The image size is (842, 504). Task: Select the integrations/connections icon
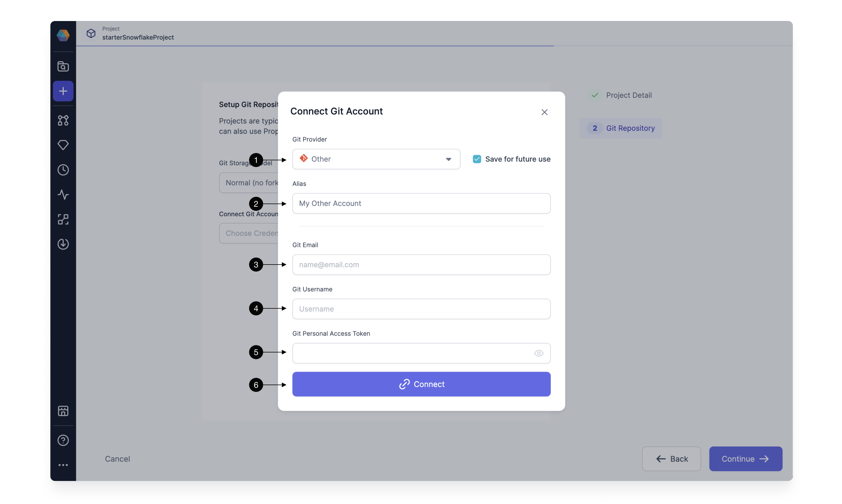63,120
